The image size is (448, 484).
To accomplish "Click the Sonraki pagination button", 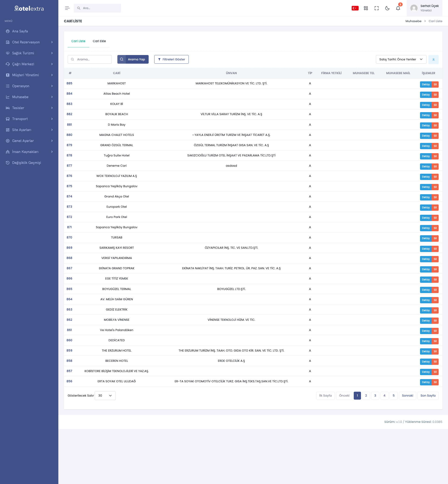I will pyautogui.click(x=407, y=396).
